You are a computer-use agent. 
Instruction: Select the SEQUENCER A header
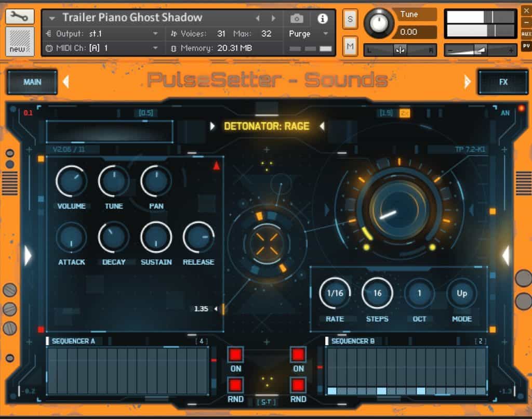tap(73, 341)
